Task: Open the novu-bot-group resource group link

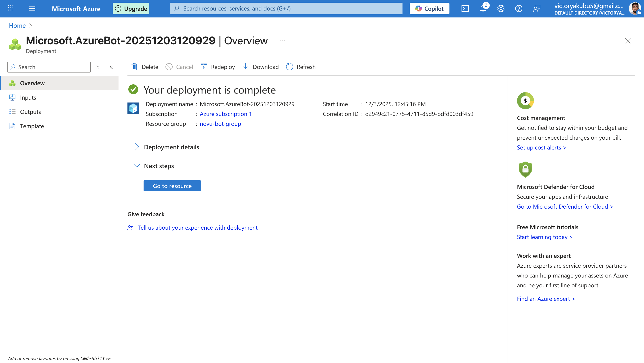Action: coord(220,124)
